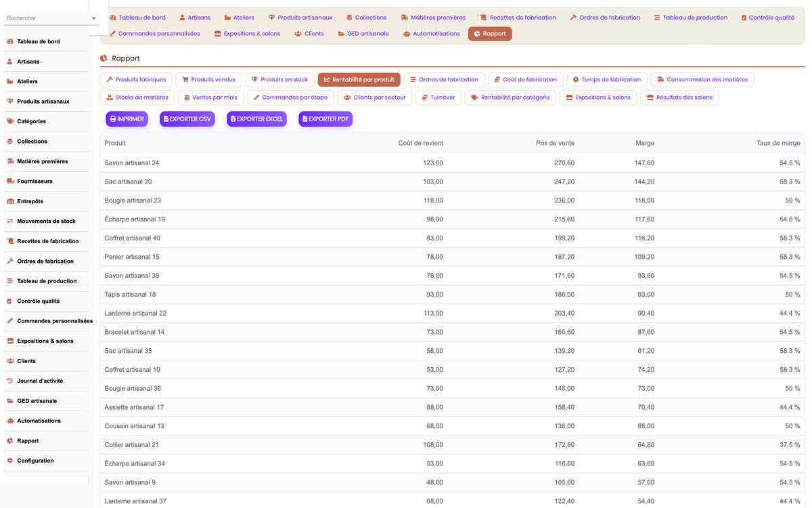The image size is (812, 508).
Task: Click the Clients sidebar icon
Action: (x=10, y=361)
